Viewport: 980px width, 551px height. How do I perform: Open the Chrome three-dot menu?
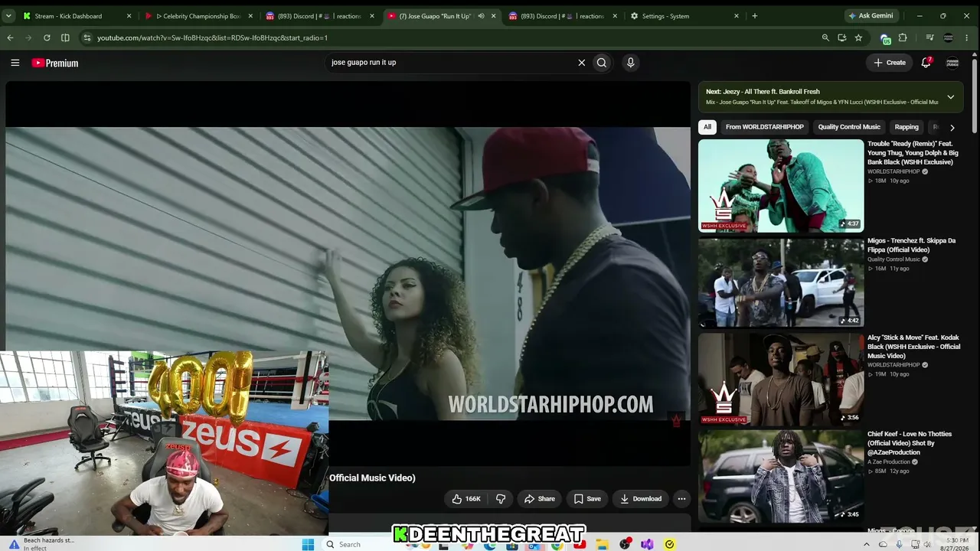968,37
